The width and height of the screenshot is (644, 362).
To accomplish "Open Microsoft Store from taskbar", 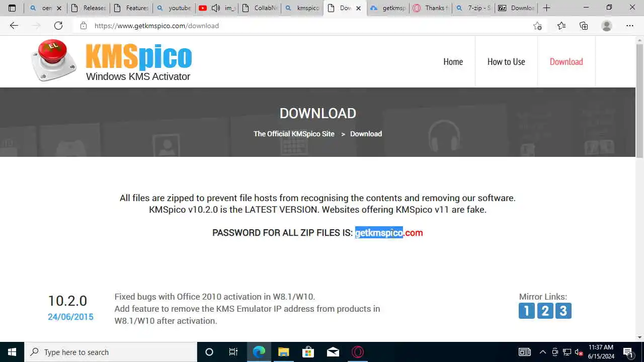I will click(x=308, y=352).
